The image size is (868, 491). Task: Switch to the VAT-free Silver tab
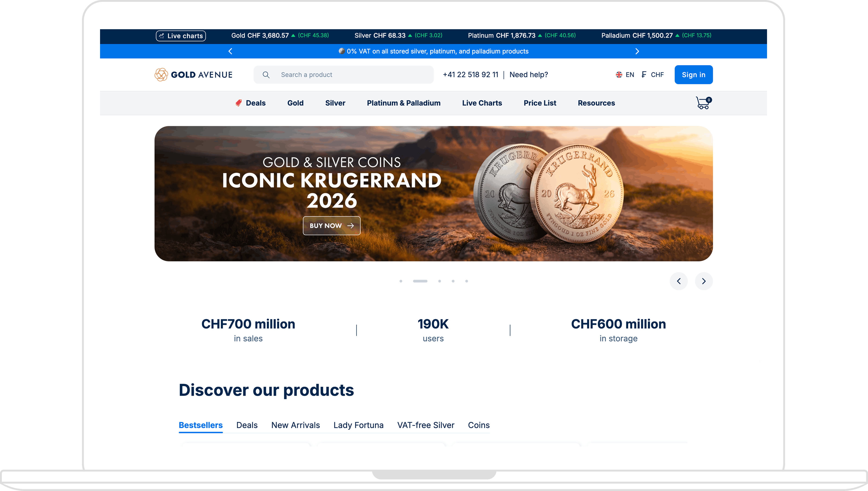426,425
